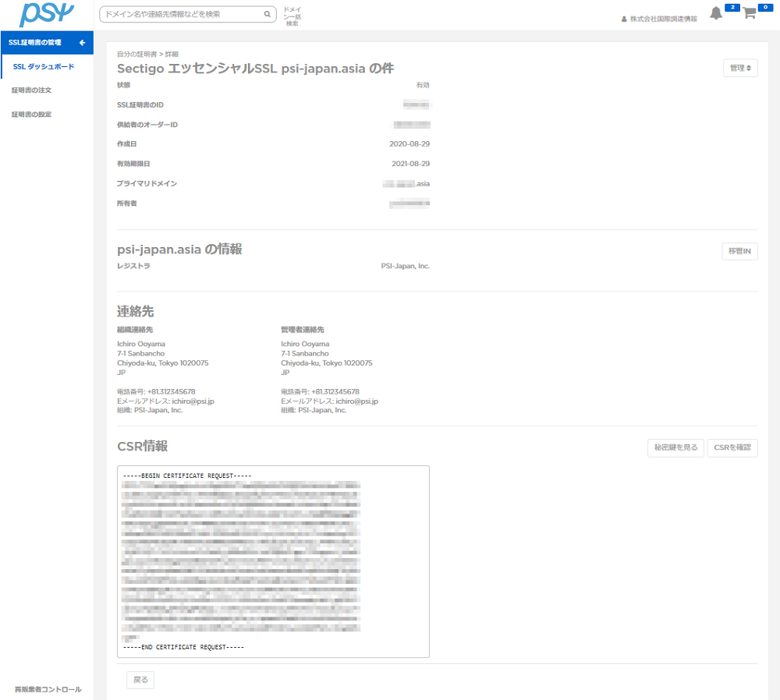Click the 供給者のオーダーID label
This screenshot has width=780, height=700.
click(147, 125)
